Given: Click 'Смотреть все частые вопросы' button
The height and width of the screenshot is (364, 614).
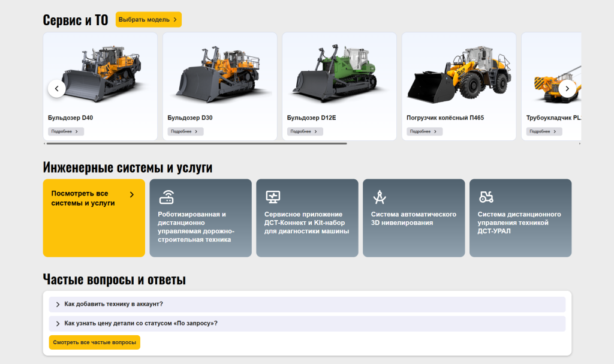Looking at the screenshot, I should [94, 342].
